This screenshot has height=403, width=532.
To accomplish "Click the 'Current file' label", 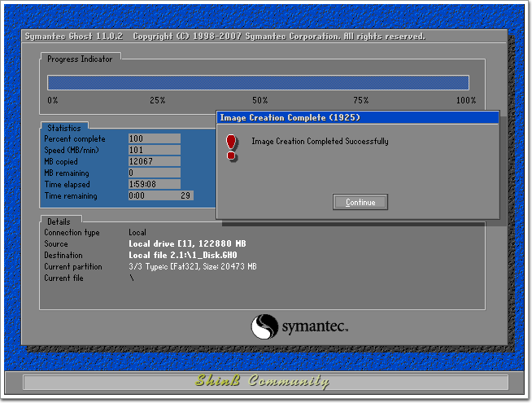I will pyautogui.click(x=63, y=278).
